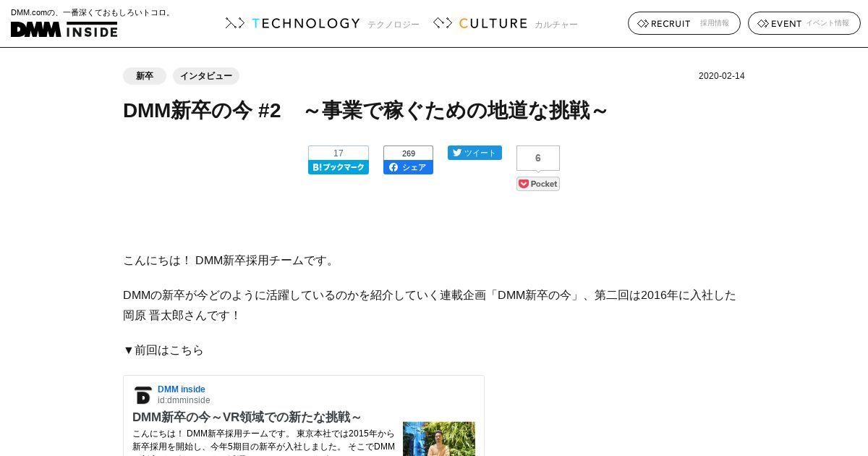Click the 2020-02-14 date text
Screen dimensions: 868x456
(721, 76)
